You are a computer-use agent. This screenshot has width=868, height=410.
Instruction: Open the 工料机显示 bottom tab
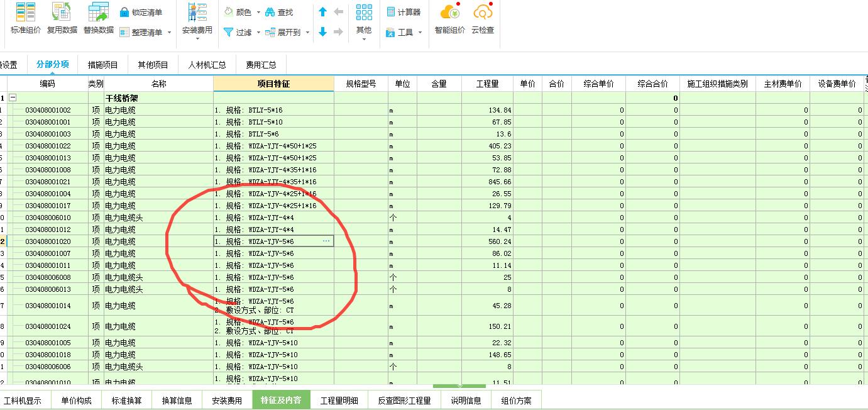coord(23,401)
